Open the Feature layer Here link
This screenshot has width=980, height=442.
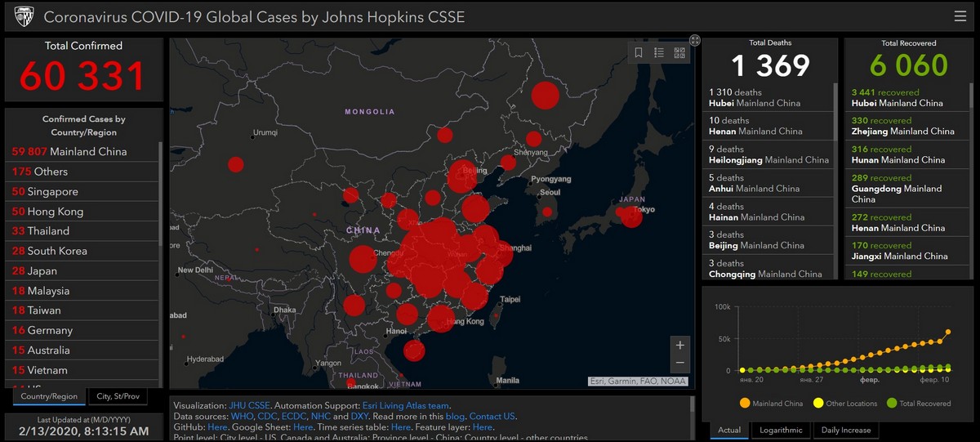483,427
